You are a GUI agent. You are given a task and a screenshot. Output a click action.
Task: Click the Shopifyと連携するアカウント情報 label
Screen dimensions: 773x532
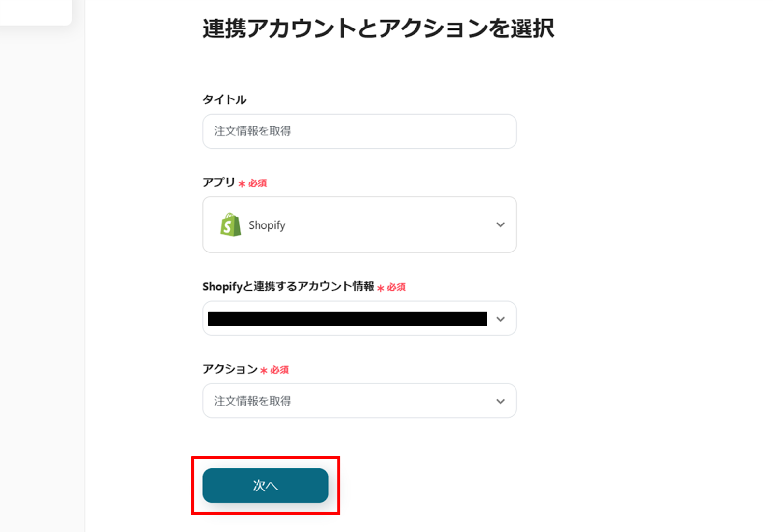pyautogui.click(x=288, y=287)
